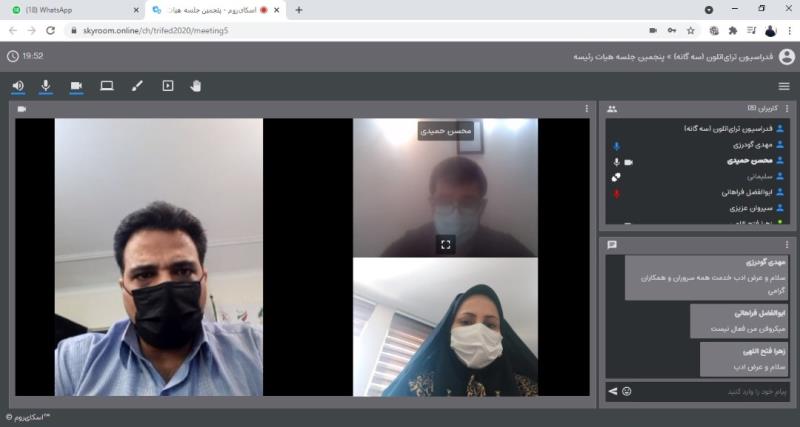This screenshot has height=427, width=800.
Task: Click ابوالفضل فراهانی's chat message about microphone
Action: pyautogui.click(x=739, y=321)
